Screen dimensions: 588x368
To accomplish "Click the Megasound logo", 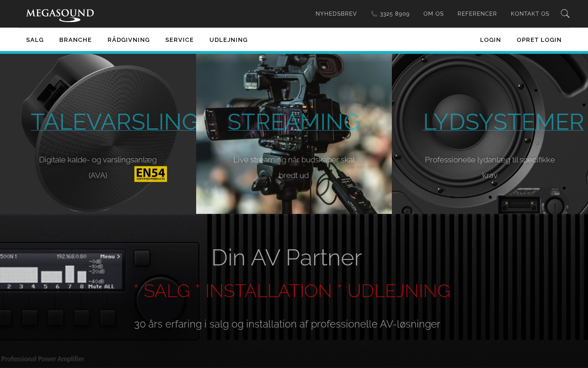I will tap(60, 15).
